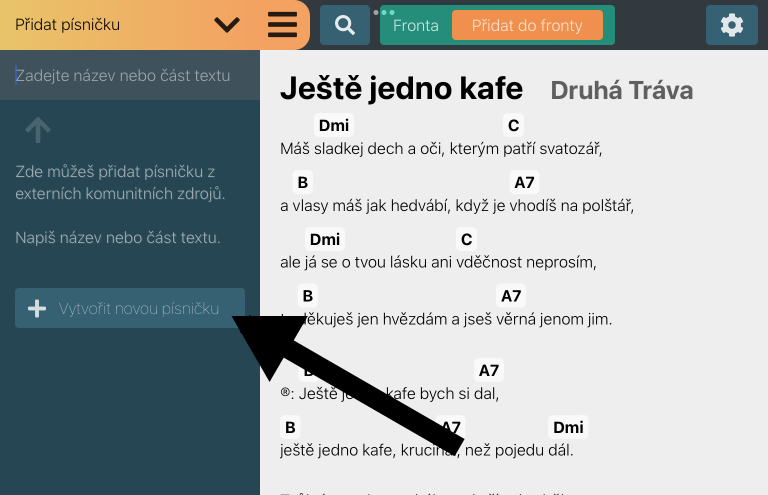Click the Dmi chord above Máš sladkej dech

pyautogui.click(x=334, y=125)
